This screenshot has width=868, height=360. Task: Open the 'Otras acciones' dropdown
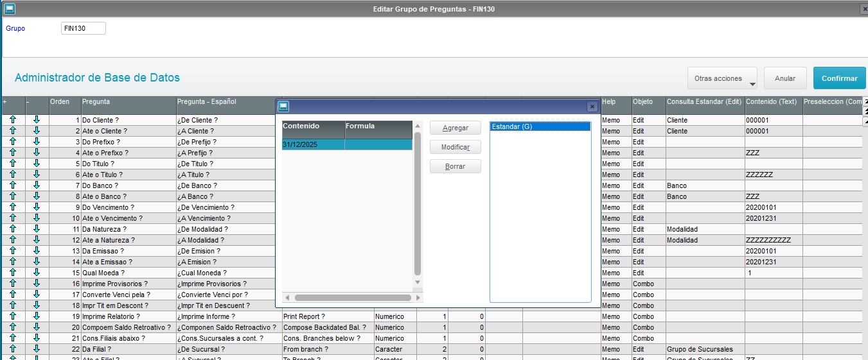(x=722, y=78)
